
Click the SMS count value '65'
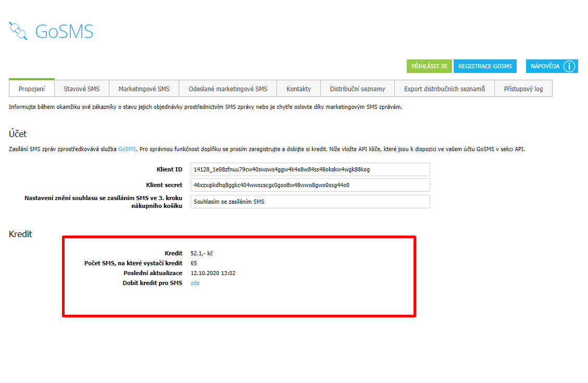click(x=194, y=263)
